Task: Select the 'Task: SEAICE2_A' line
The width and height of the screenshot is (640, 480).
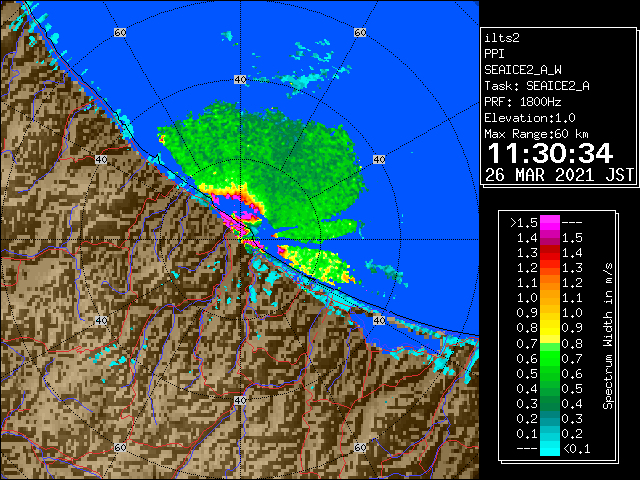Action: point(537,86)
